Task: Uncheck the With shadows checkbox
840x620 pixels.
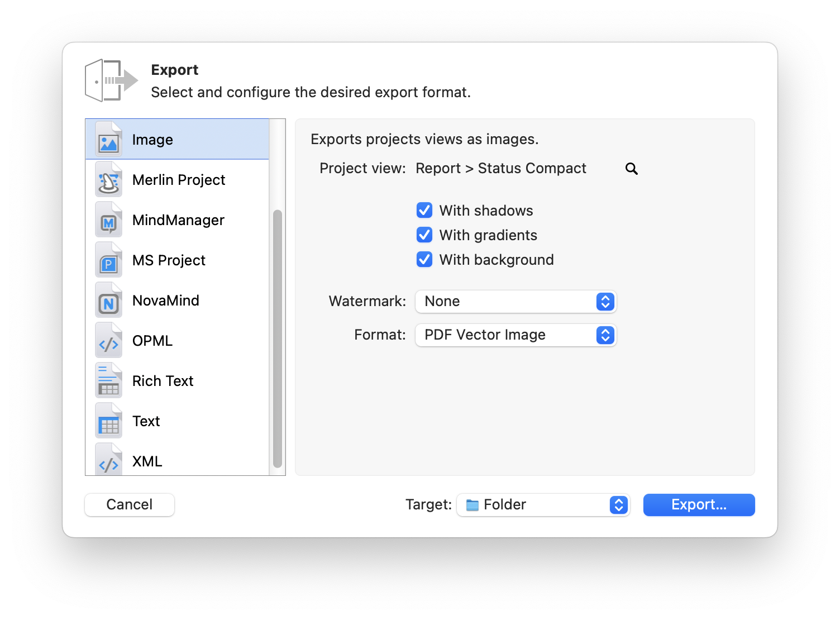Action: pyautogui.click(x=424, y=210)
